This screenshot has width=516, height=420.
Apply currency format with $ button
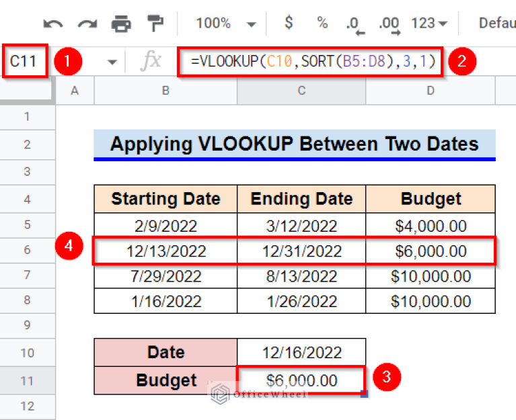(x=289, y=23)
